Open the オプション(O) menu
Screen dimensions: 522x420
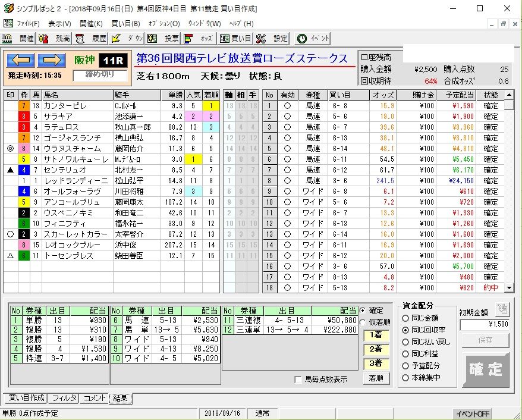coord(164,24)
